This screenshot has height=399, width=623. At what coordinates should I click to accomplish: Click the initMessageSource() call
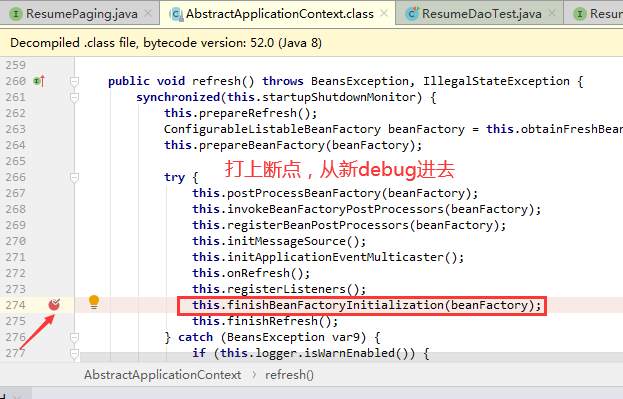tap(279, 241)
